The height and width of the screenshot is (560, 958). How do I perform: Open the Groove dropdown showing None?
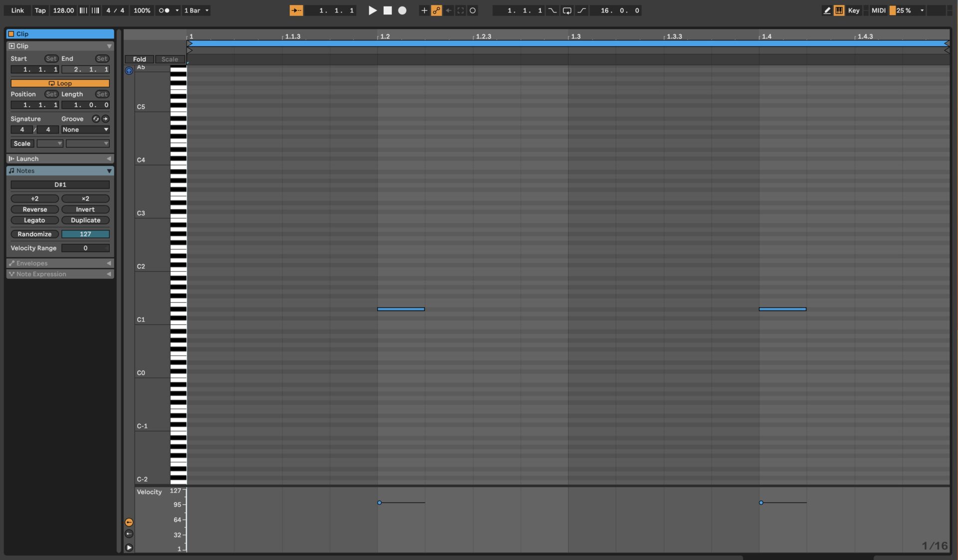tap(85, 129)
